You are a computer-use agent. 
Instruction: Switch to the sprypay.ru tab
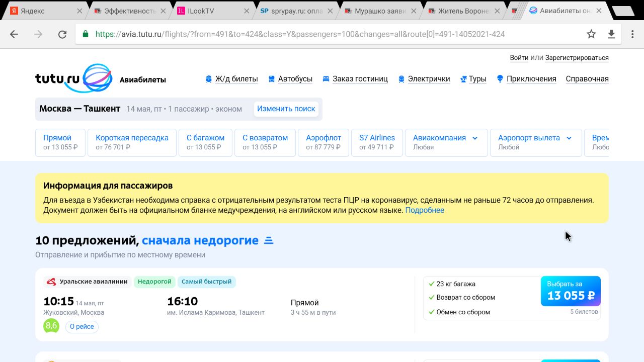click(296, 11)
